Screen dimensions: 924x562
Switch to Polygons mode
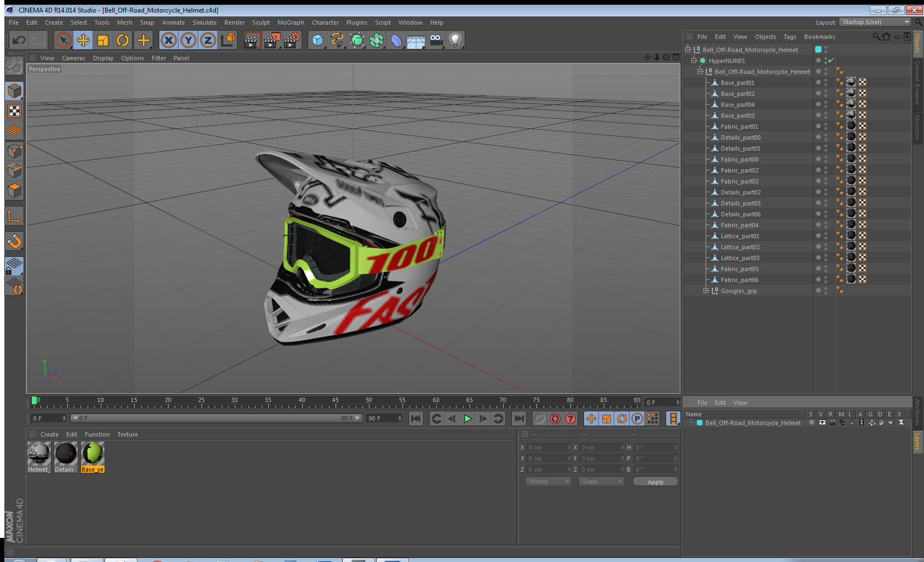click(x=14, y=190)
